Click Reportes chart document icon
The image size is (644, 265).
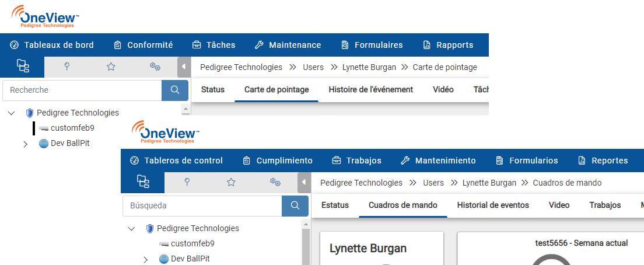coord(582,161)
